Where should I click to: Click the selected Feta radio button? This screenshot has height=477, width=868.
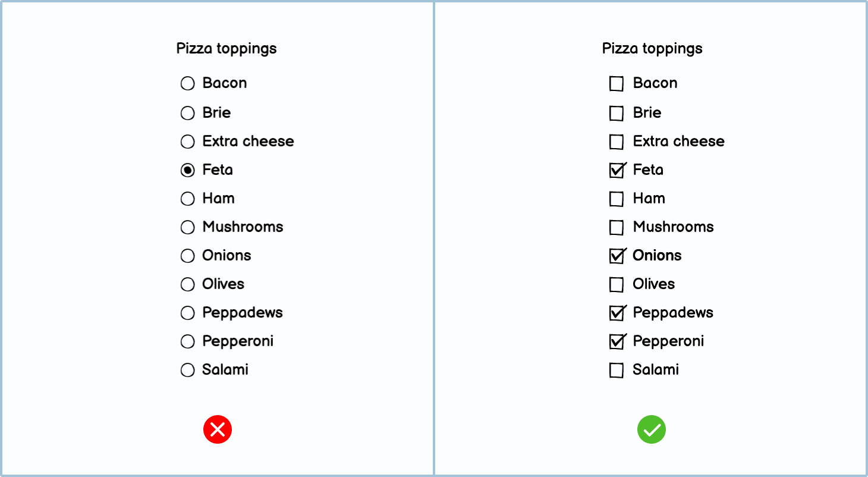188,170
